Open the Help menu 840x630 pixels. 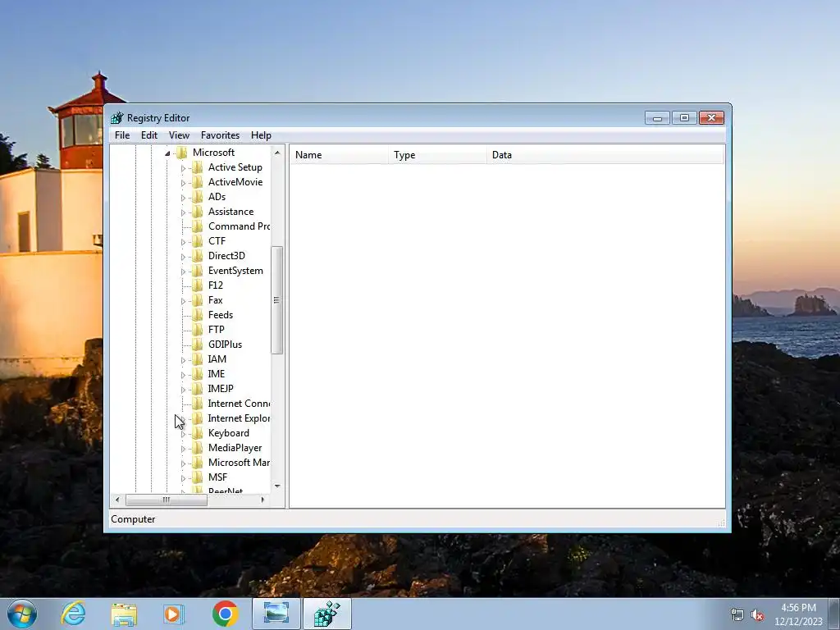tap(261, 135)
